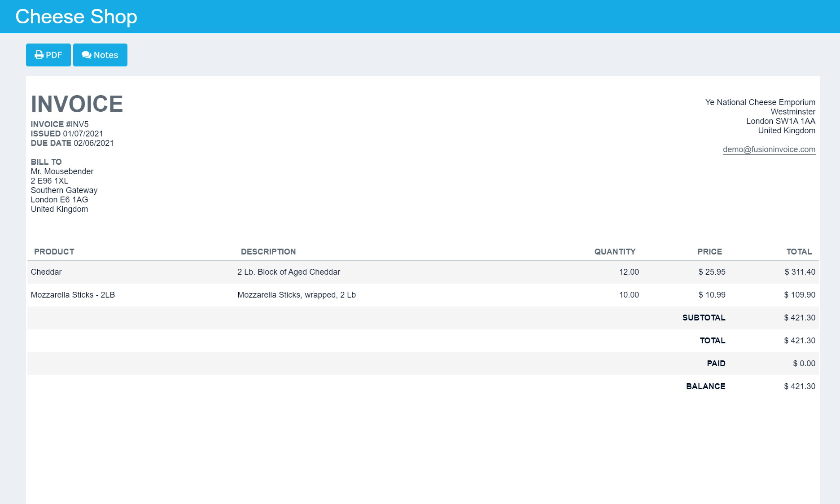Select the PRODUCT column header
The image size is (840, 504).
(x=54, y=252)
